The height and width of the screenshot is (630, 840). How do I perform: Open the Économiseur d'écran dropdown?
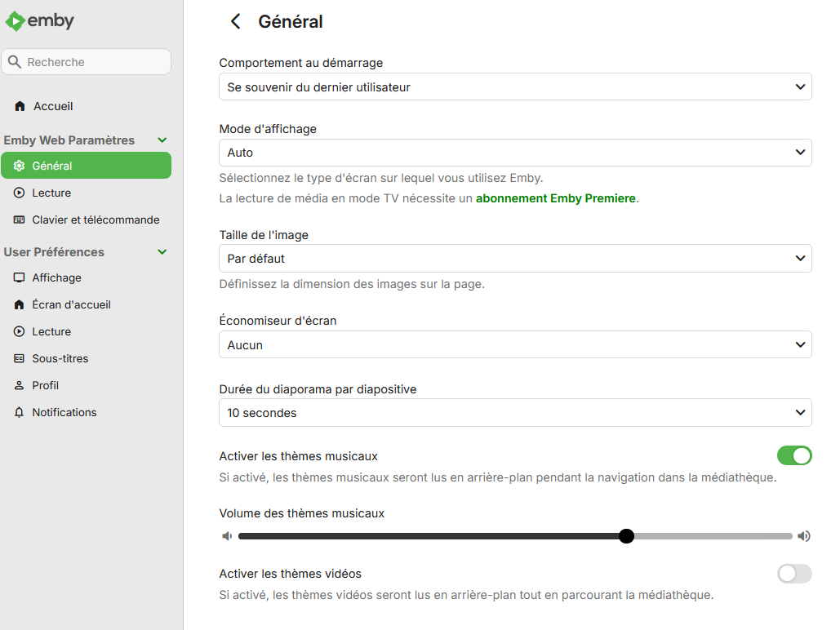[515, 345]
